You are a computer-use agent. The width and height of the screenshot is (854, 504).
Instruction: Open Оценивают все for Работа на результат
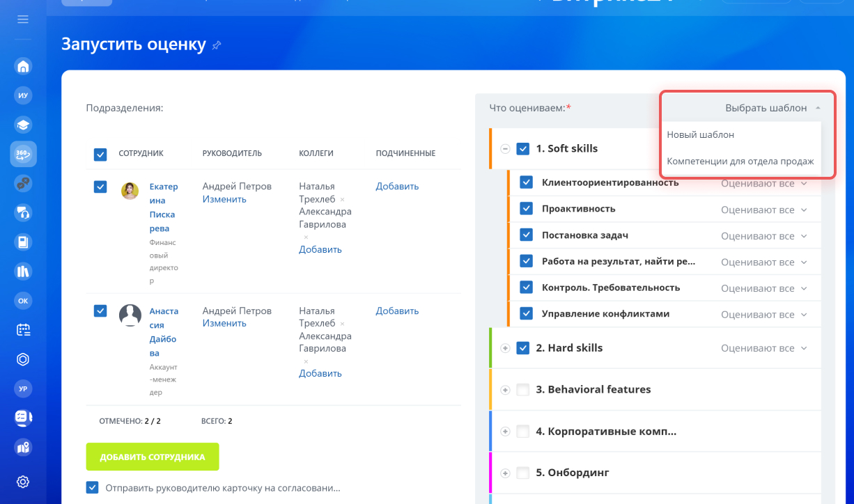[x=764, y=262]
